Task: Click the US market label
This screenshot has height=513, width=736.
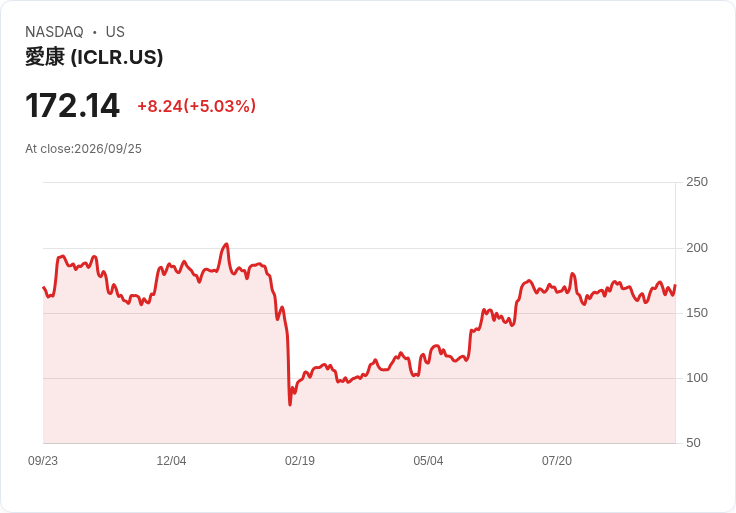Action: [x=115, y=32]
